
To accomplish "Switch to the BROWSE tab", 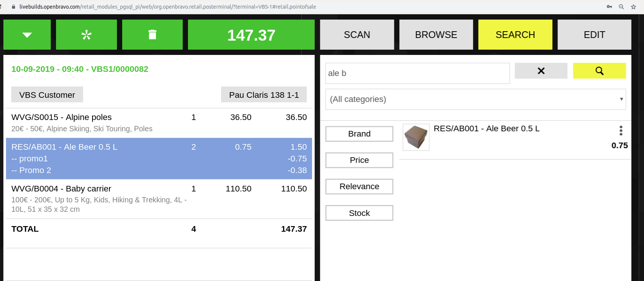I will tap(436, 35).
